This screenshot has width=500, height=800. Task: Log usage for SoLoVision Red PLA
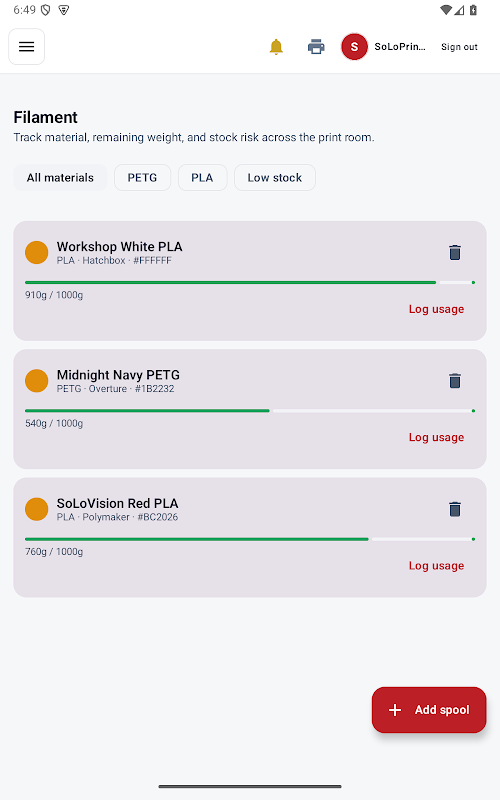pyautogui.click(x=436, y=566)
